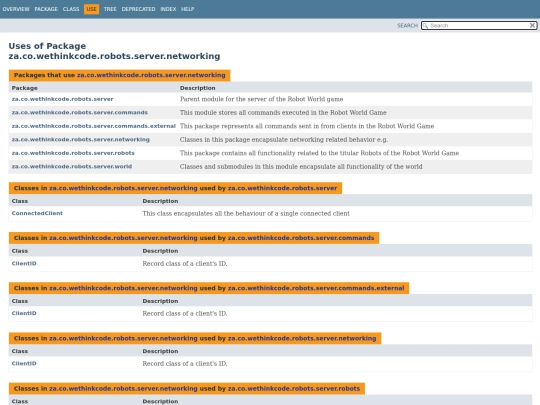540x405 pixels.
Task: Open ClientID link under server.networking section
Action: (x=24, y=363)
